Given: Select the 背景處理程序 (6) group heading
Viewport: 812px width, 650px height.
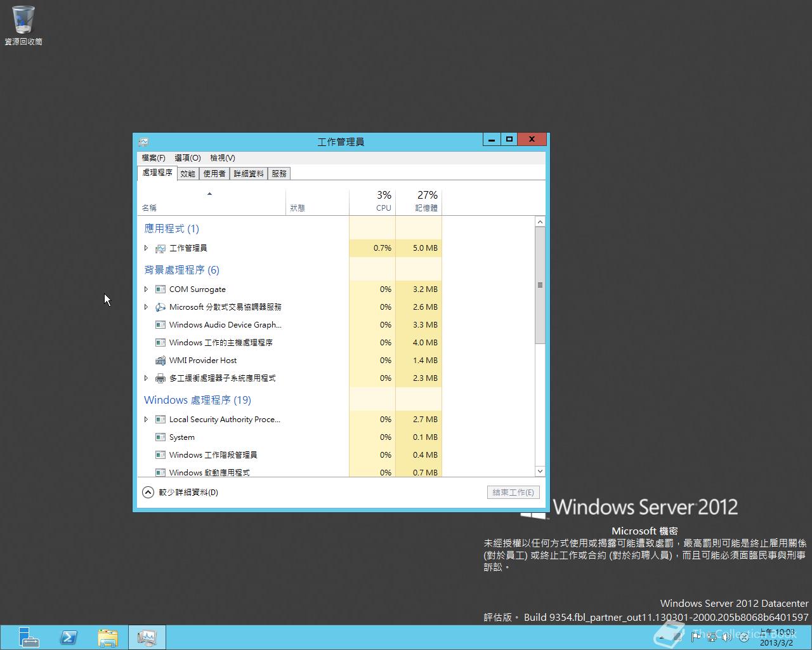Looking at the screenshot, I should coord(181,270).
